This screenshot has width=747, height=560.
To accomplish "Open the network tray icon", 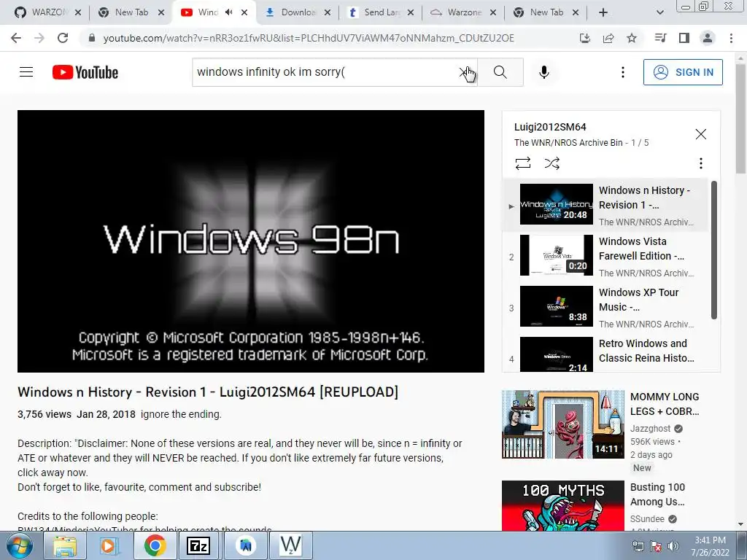I will (638, 546).
